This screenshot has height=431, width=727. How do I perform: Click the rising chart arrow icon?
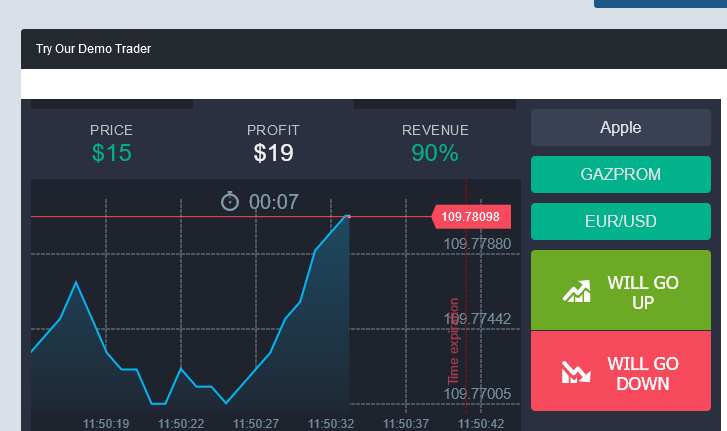coord(576,292)
